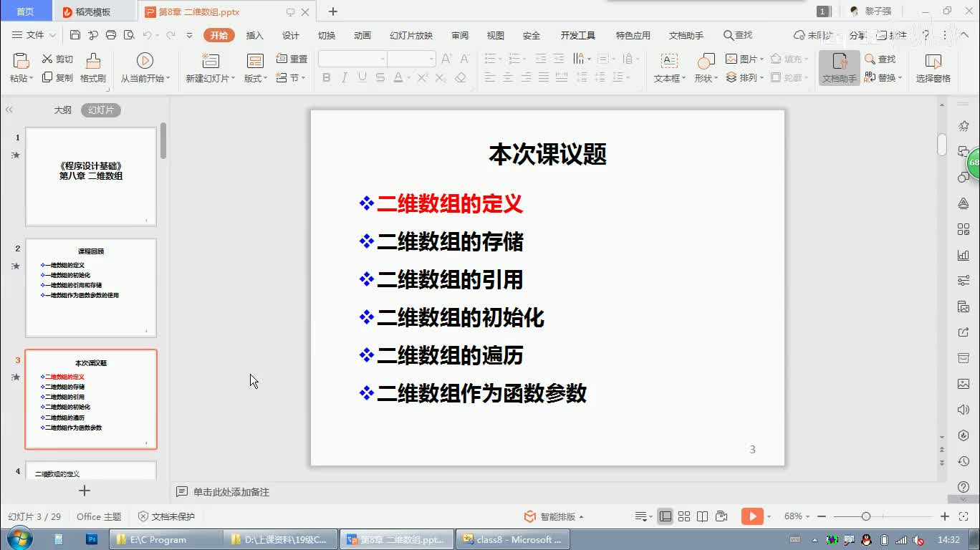Toggle underline formatting

362,78
